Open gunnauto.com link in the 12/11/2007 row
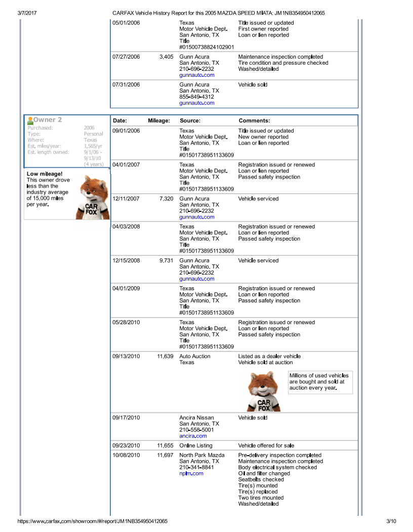Screen dimensions: 413x532 click(197, 217)
